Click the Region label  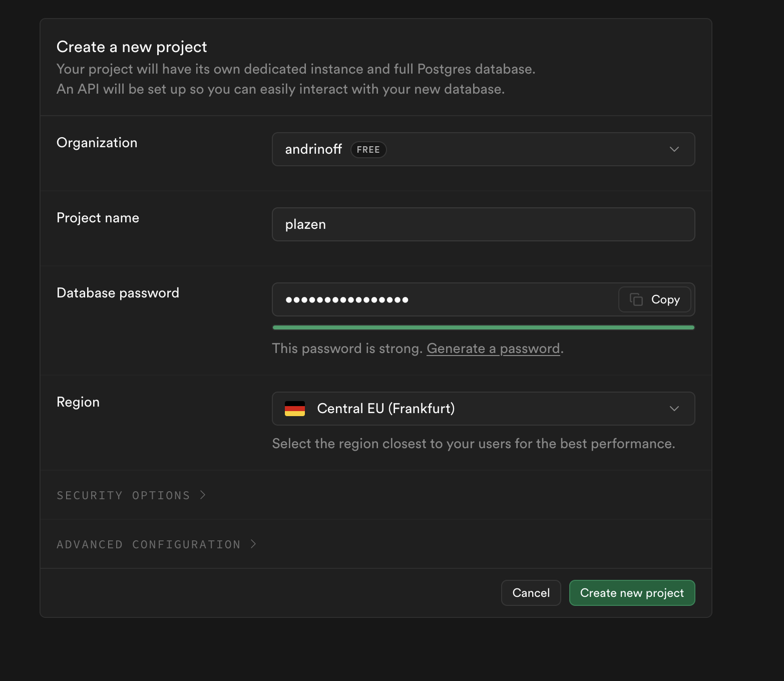coord(78,402)
